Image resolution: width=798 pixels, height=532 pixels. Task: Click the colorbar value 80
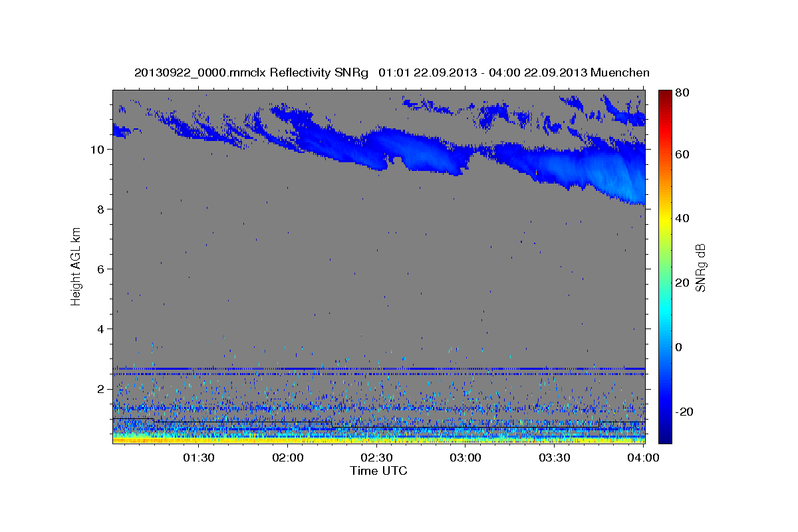tap(684, 93)
